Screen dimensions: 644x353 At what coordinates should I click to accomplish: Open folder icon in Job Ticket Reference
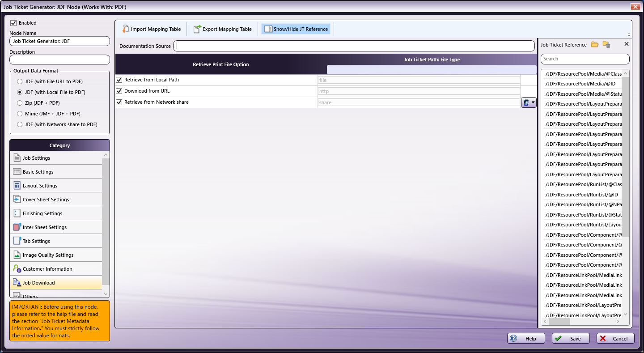(594, 44)
